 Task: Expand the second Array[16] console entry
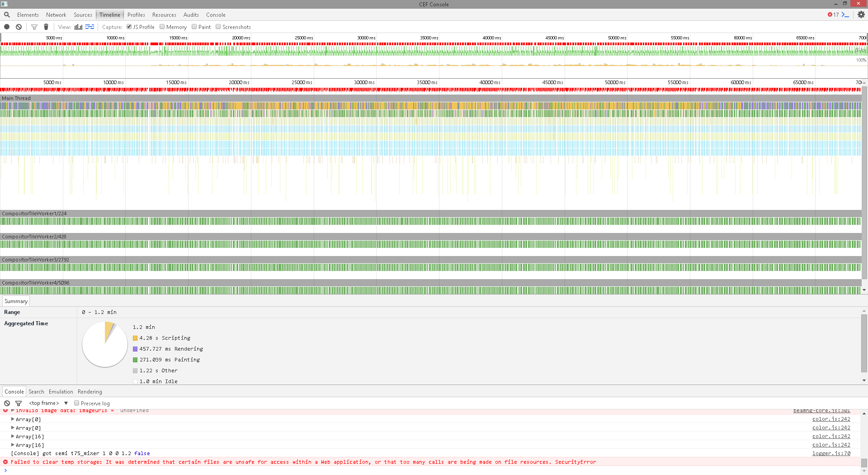[13, 445]
